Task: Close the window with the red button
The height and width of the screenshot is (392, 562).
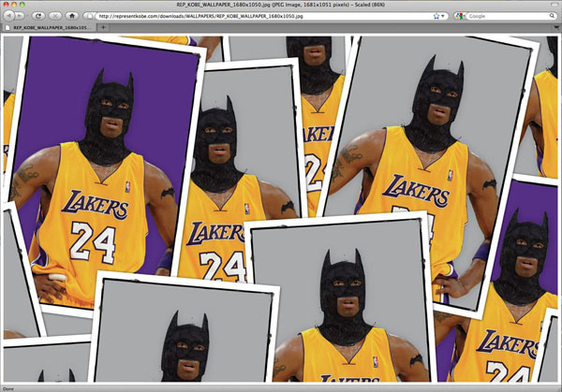Action: click(x=7, y=5)
